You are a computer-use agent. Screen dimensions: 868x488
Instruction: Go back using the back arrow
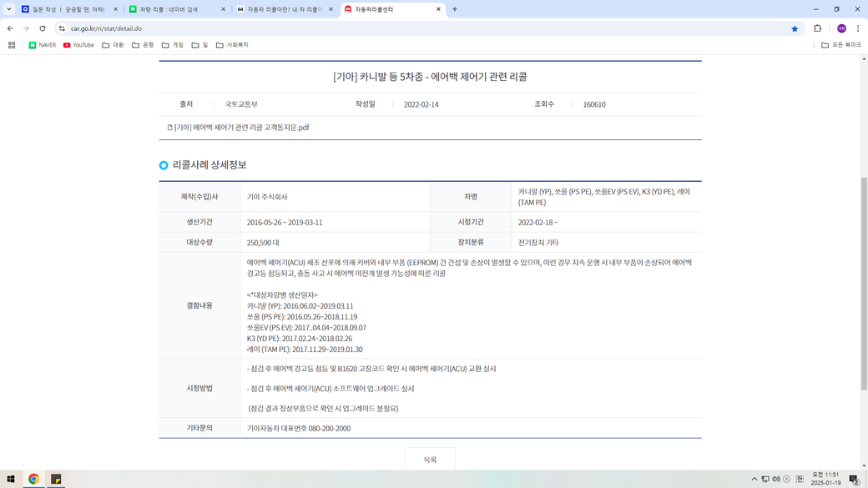pos(10,28)
